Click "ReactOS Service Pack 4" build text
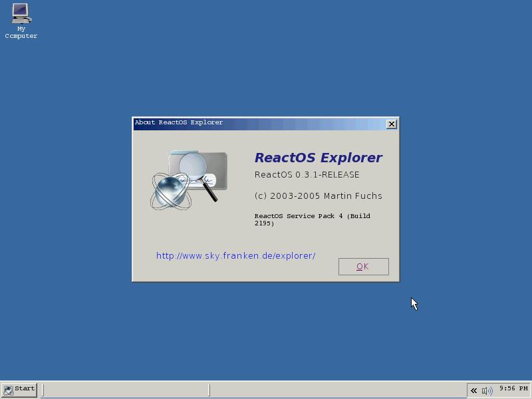This screenshot has width=532, height=399. (x=313, y=219)
